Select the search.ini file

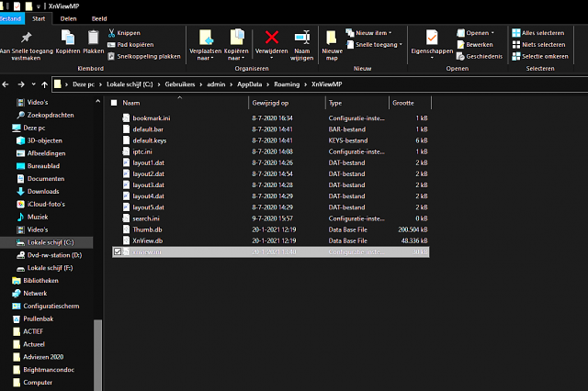270,218
